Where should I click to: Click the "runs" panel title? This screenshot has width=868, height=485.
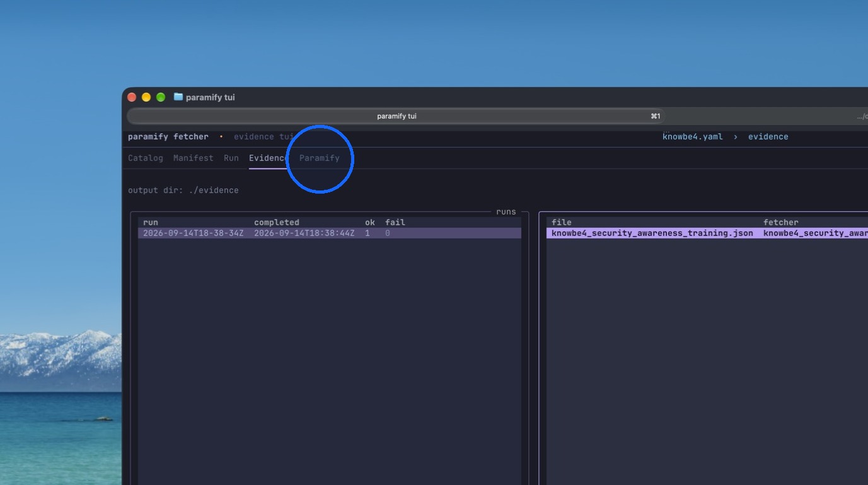click(x=506, y=212)
